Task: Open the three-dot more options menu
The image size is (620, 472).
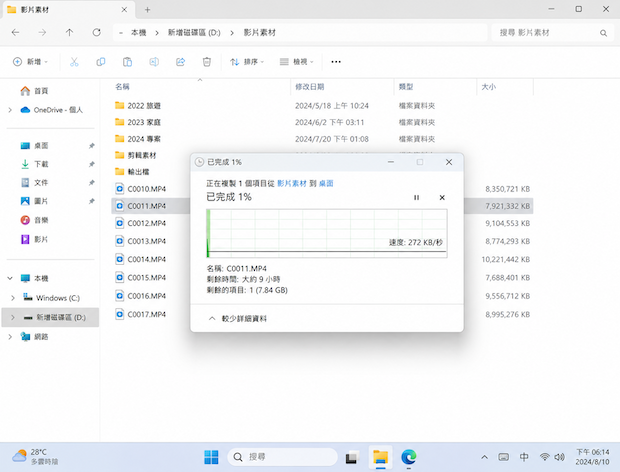Action: (336, 62)
